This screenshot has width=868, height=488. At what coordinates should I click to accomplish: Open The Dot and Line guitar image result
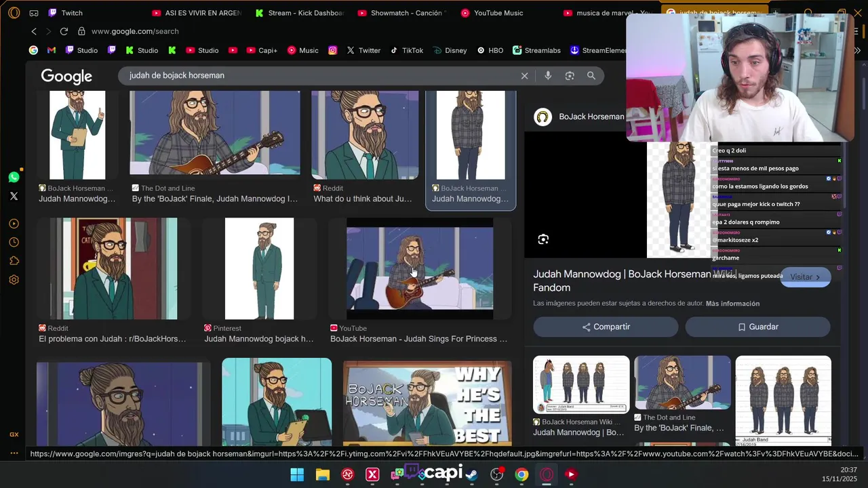[215, 133]
